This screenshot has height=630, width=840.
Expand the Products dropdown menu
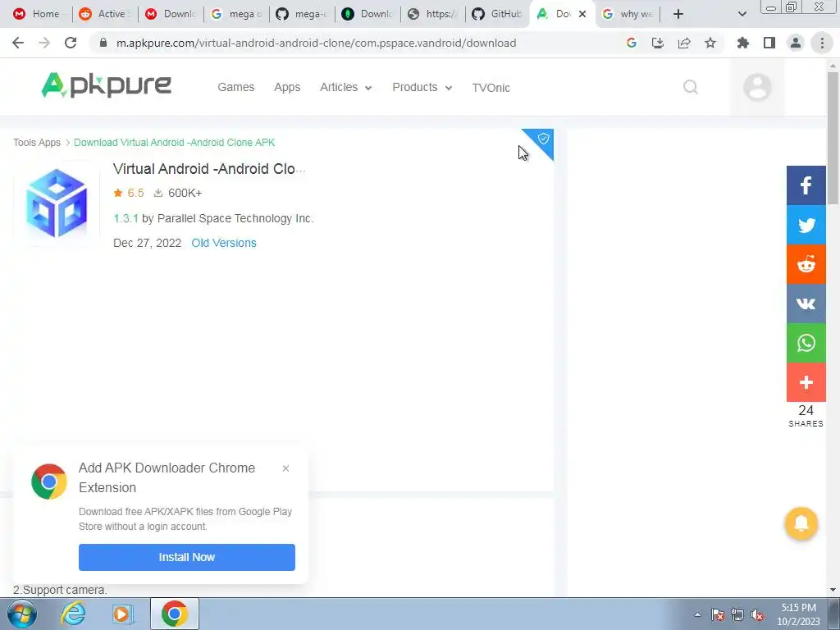(422, 87)
